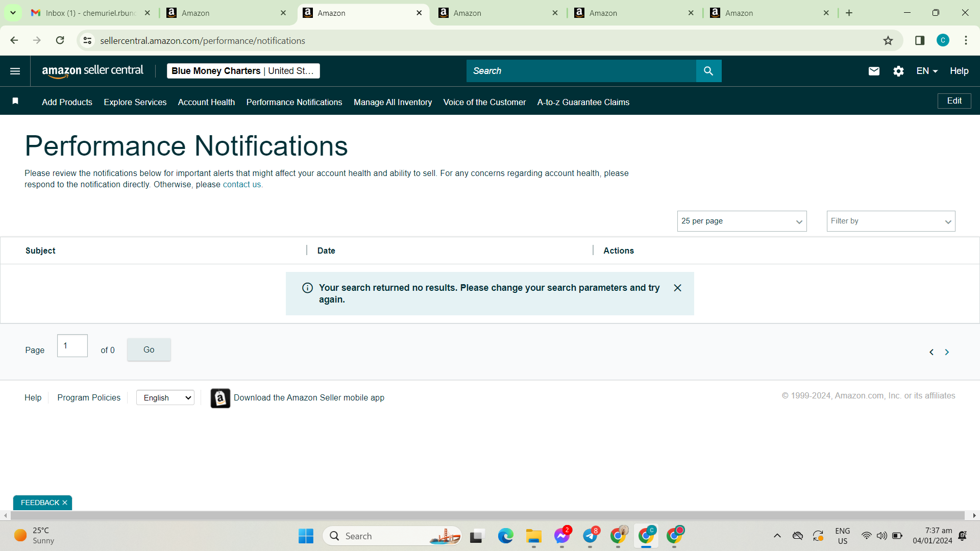Click the search magnifier button

click(x=708, y=71)
